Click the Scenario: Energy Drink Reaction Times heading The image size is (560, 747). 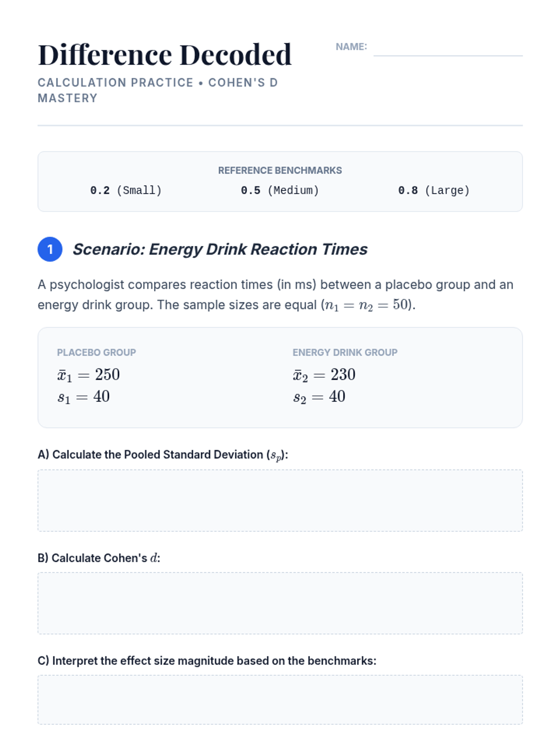coord(220,249)
